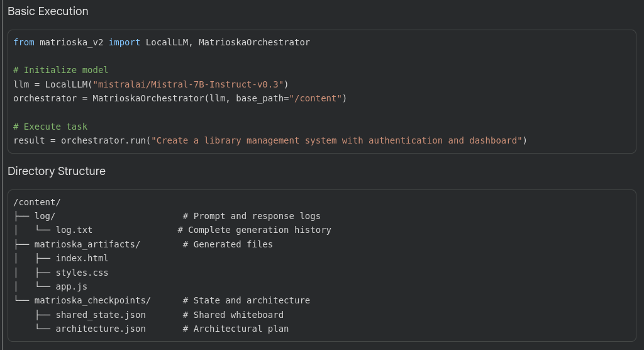The image size is (644, 350).
Task: Click the Directory Structure heading
Action: 57,171
